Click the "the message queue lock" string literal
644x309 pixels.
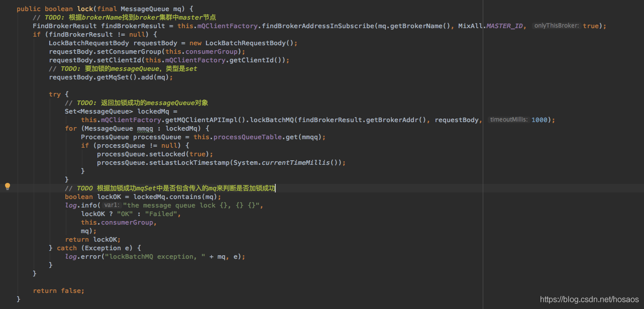click(x=193, y=205)
